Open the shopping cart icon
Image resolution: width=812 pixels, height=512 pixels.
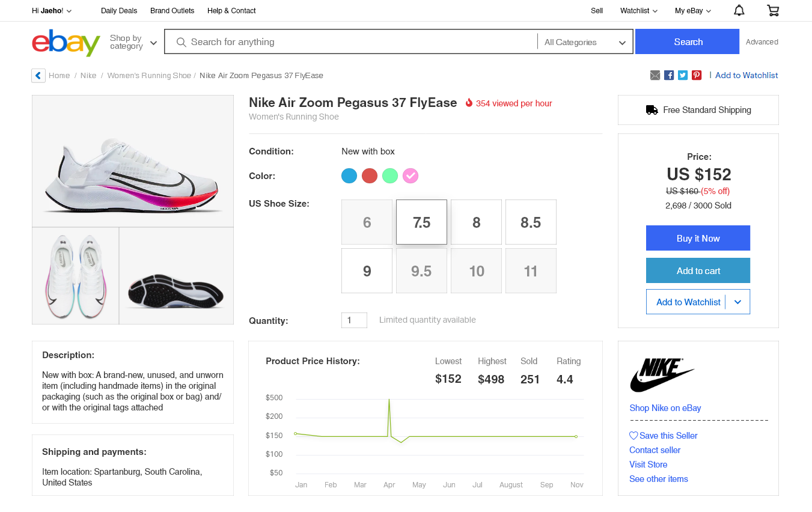[x=773, y=10]
